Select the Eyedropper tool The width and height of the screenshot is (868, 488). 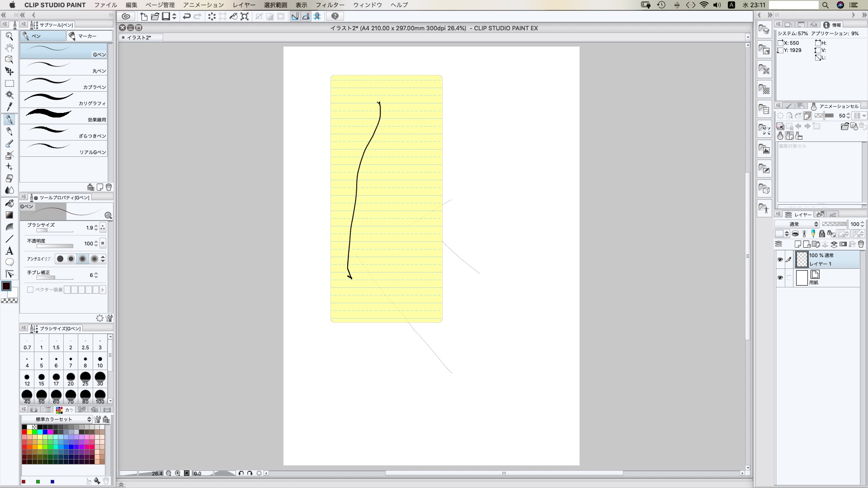tap(9, 107)
